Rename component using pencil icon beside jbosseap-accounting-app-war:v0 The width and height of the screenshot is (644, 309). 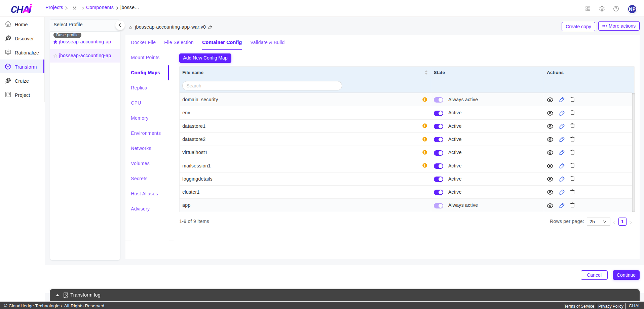tap(211, 27)
